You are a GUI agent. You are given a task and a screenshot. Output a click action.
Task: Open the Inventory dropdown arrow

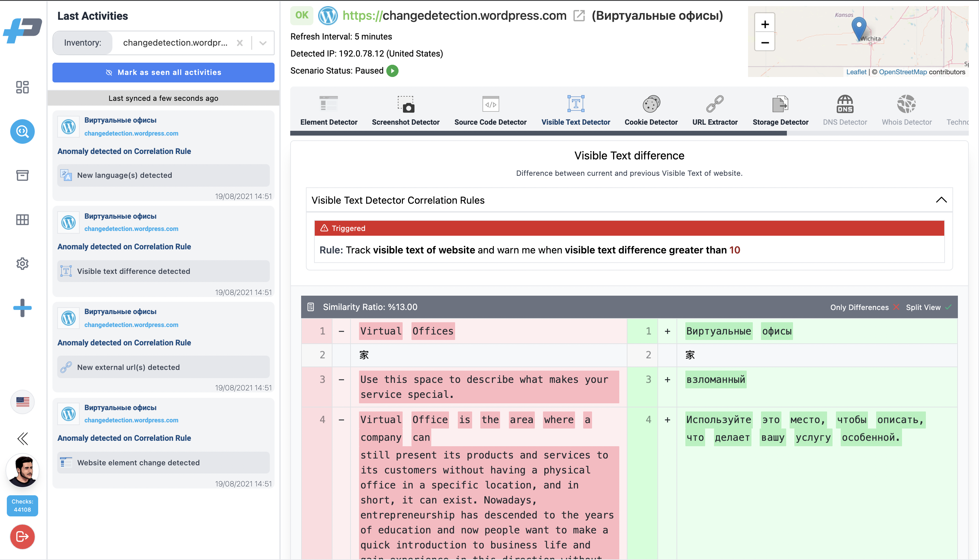pos(263,43)
